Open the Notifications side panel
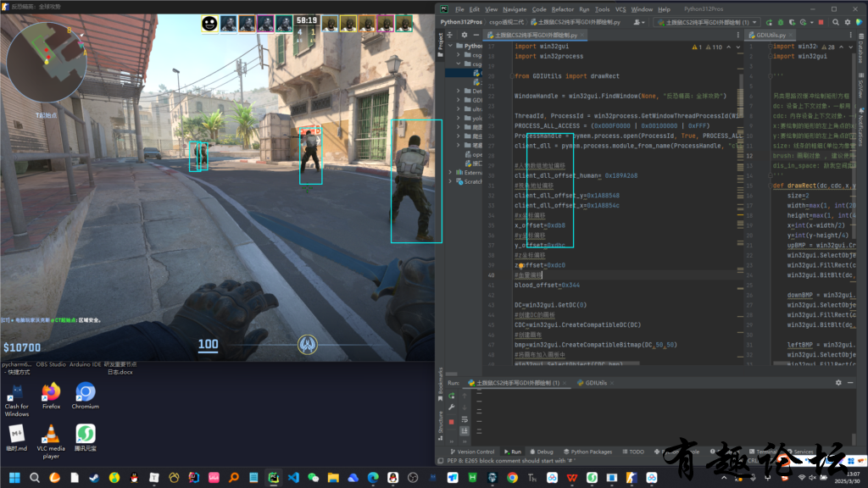The height and width of the screenshot is (488, 868). click(x=861, y=126)
